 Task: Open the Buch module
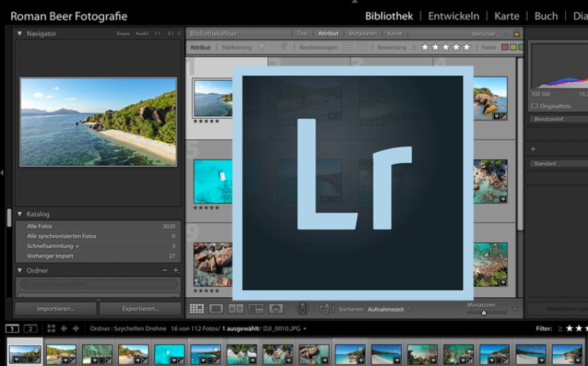[546, 16]
